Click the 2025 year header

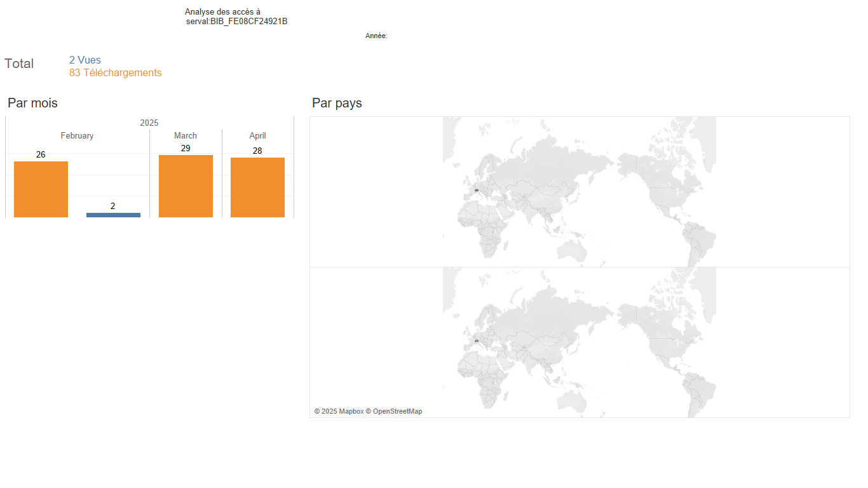click(149, 123)
